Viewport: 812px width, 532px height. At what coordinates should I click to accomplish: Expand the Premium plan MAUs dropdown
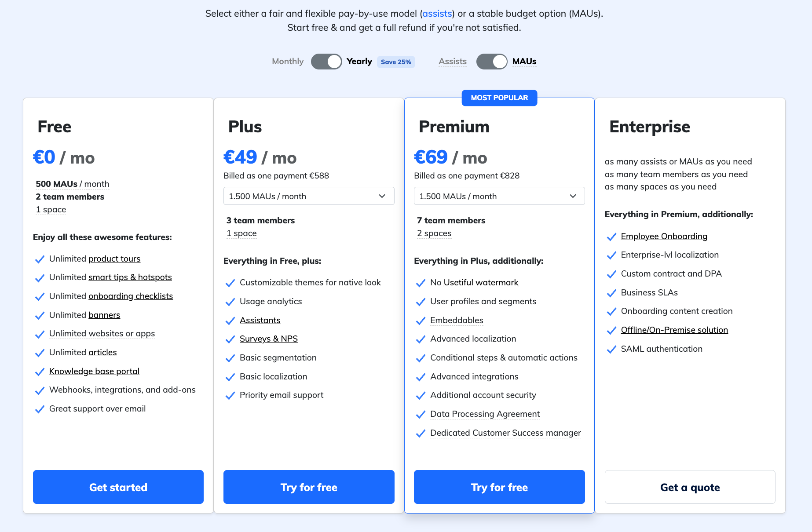(499, 196)
